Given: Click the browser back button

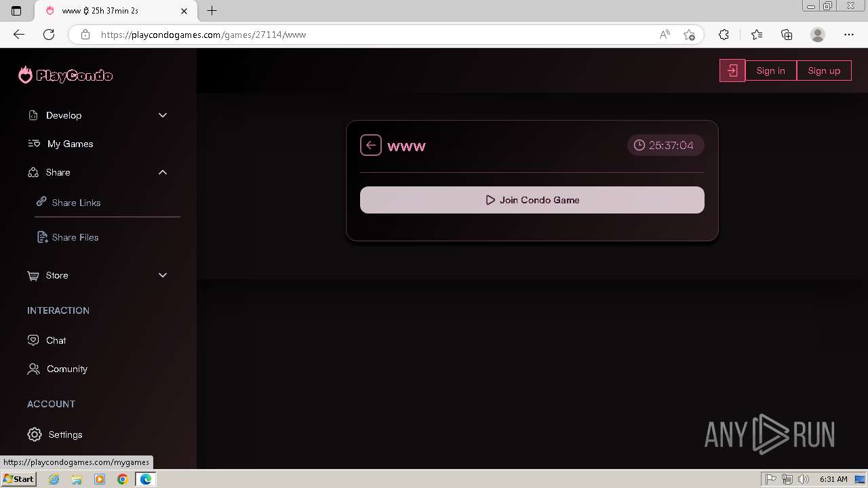Looking at the screenshot, I should point(19,35).
